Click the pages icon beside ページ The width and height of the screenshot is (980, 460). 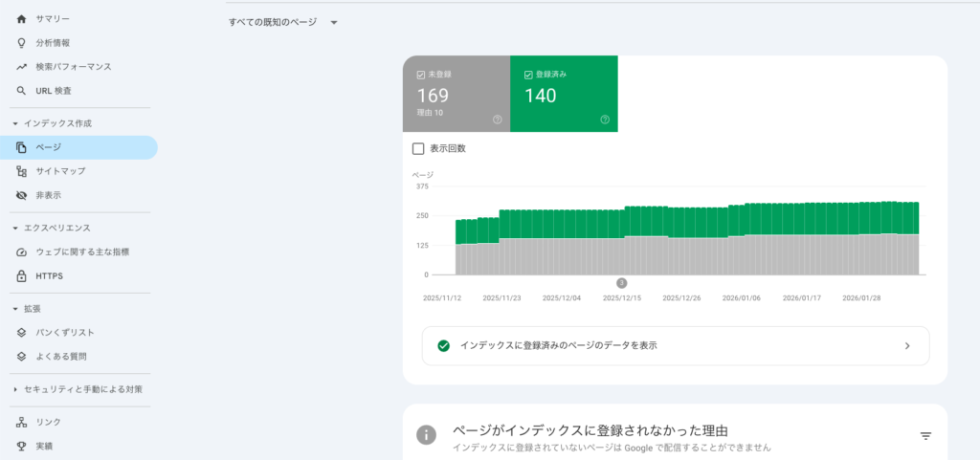click(x=21, y=147)
